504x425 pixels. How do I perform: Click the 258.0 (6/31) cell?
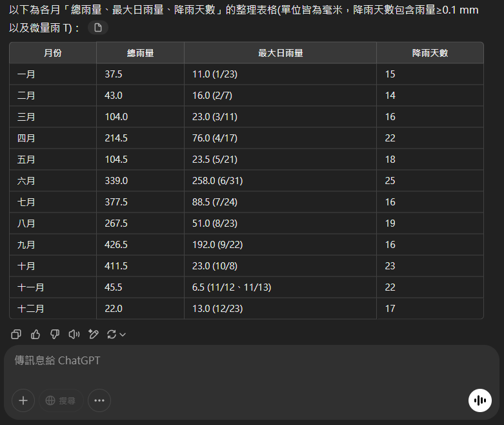281,181
